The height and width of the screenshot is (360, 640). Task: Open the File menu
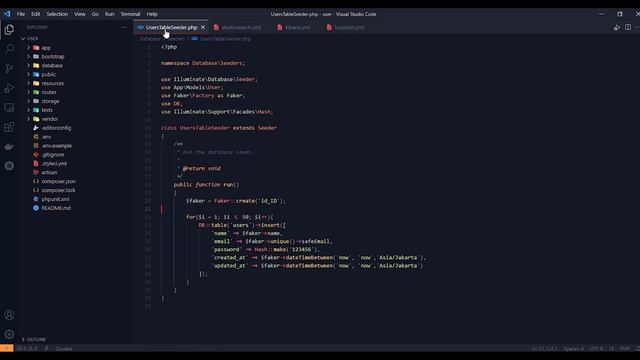point(21,14)
